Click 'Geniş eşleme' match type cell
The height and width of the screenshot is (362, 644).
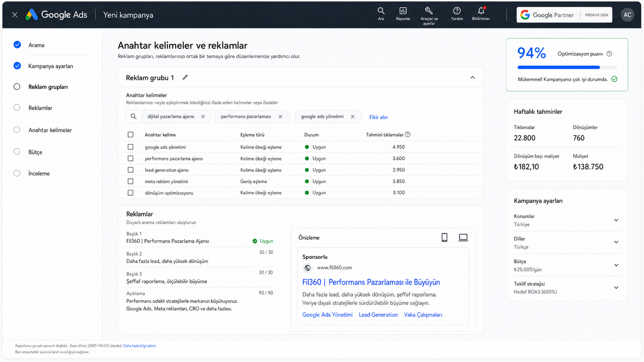(254, 181)
